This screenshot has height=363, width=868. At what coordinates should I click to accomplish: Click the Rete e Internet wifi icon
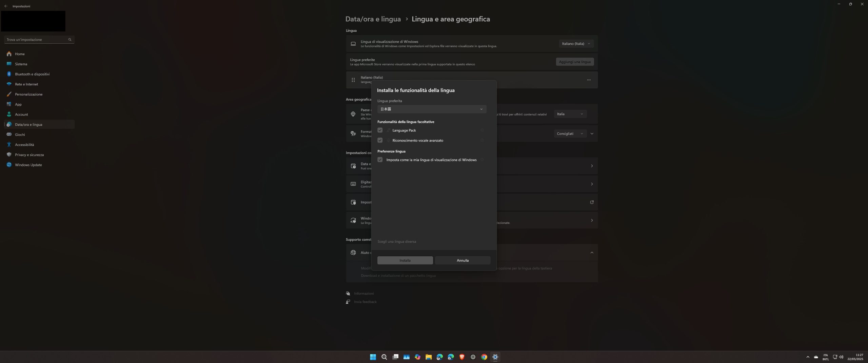(9, 84)
